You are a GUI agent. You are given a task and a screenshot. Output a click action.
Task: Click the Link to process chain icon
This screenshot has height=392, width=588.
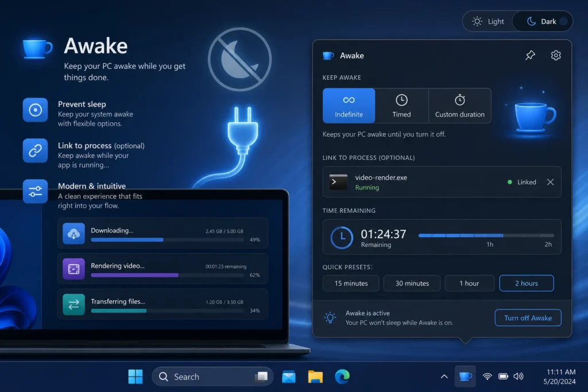pyautogui.click(x=35, y=150)
